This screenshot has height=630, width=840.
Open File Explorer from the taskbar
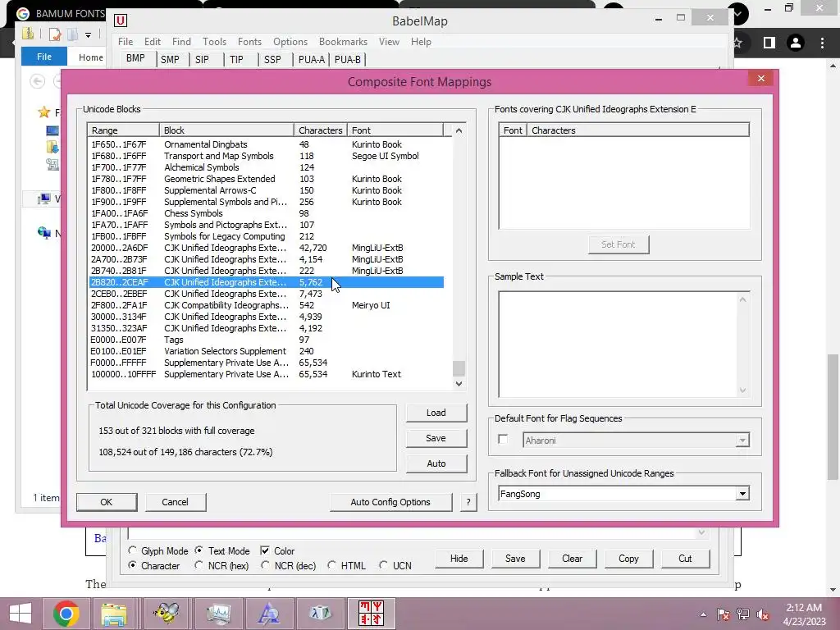(x=113, y=614)
